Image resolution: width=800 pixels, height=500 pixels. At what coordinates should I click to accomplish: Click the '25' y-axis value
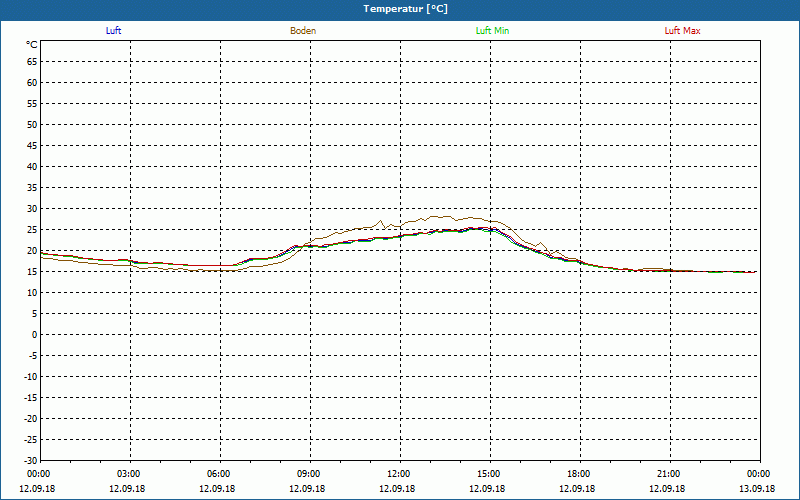click(32, 230)
